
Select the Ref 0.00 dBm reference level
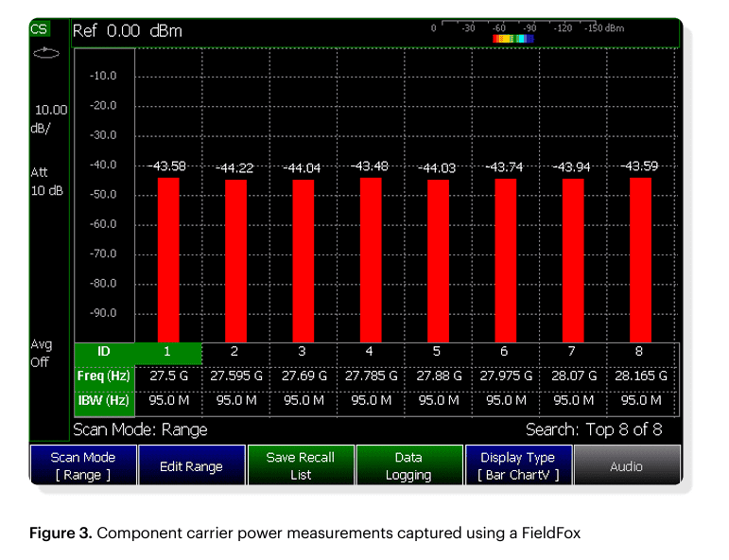coord(128,31)
